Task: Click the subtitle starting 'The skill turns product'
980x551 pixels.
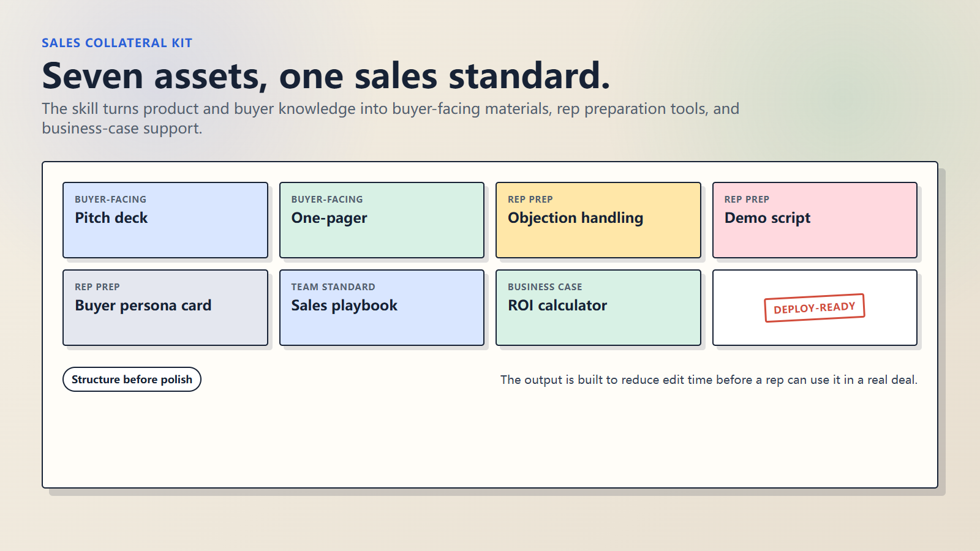Action: [391, 118]
